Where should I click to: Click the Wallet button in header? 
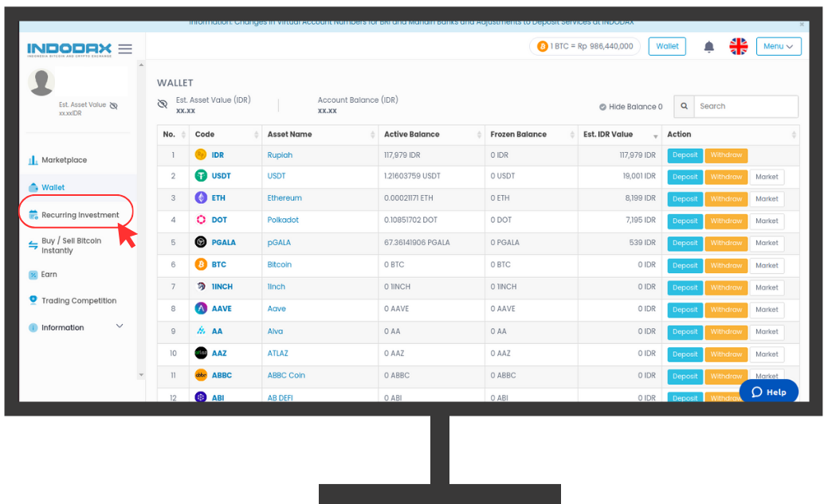667,46
